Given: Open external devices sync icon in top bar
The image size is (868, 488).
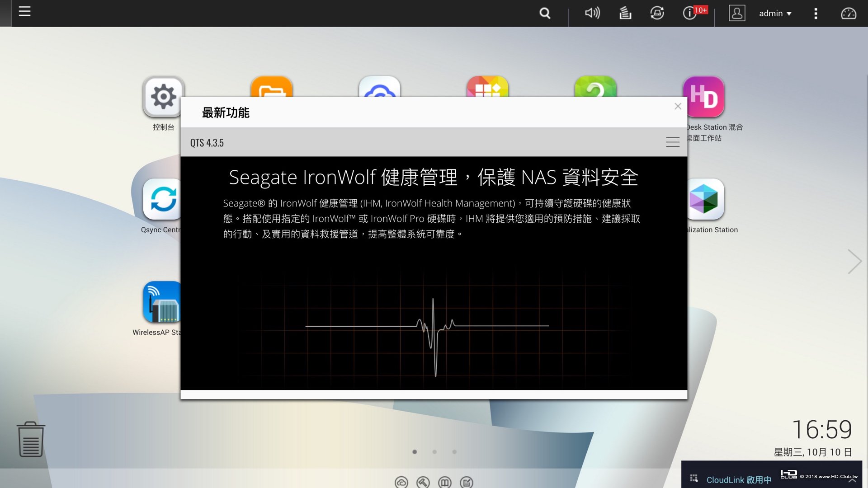Looking at the screenshot, I should pos(657,13).
